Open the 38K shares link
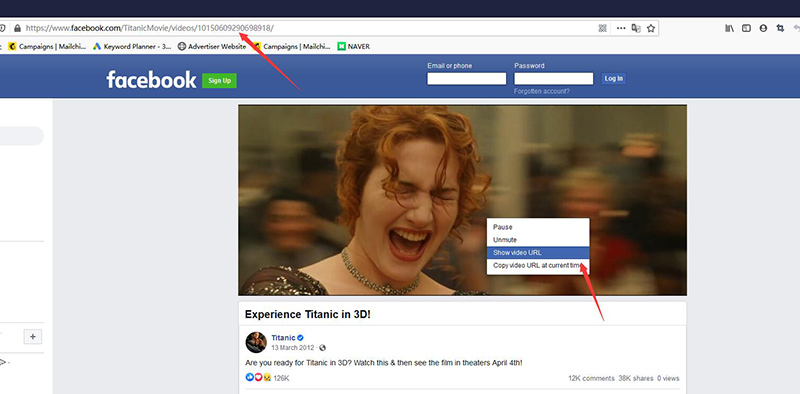800x394 pixels. 636,378
